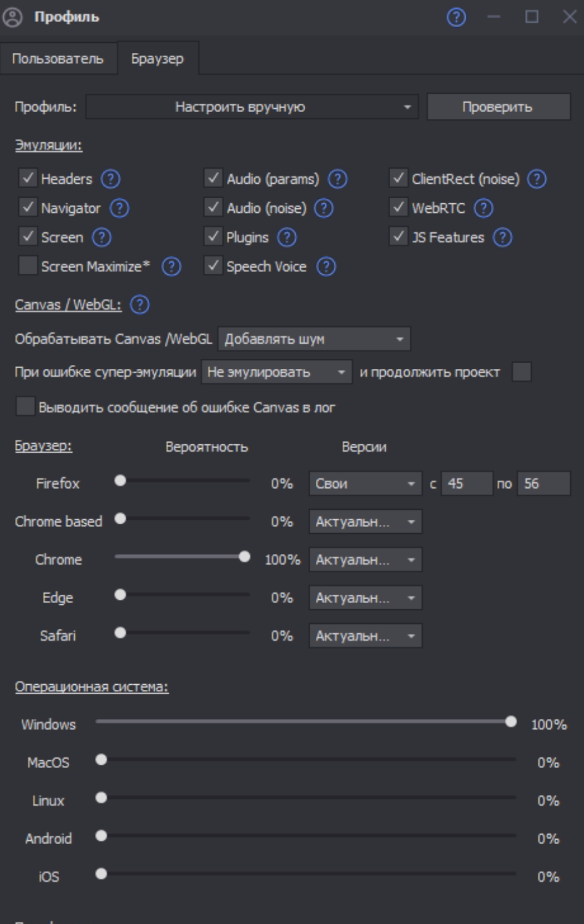Screen dimensions: 584x924
Task: Open help for Navigator emulation
Action: point(120,208)
